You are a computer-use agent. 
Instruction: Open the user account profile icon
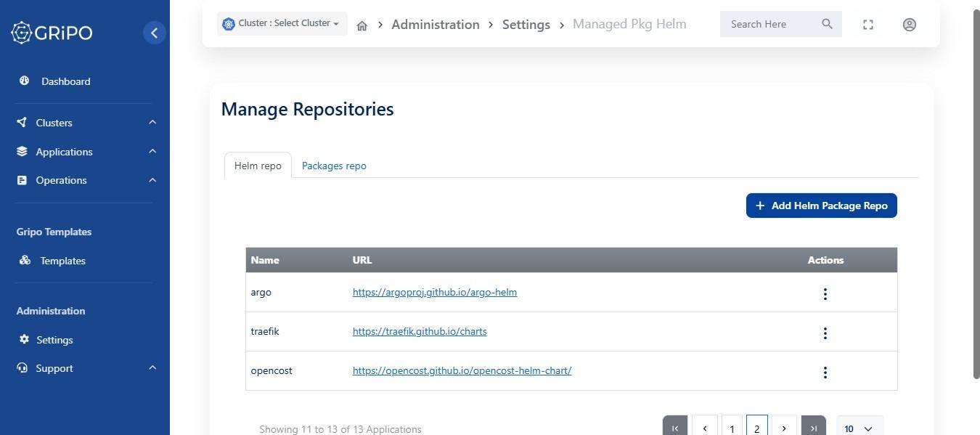tap(909, 25)
